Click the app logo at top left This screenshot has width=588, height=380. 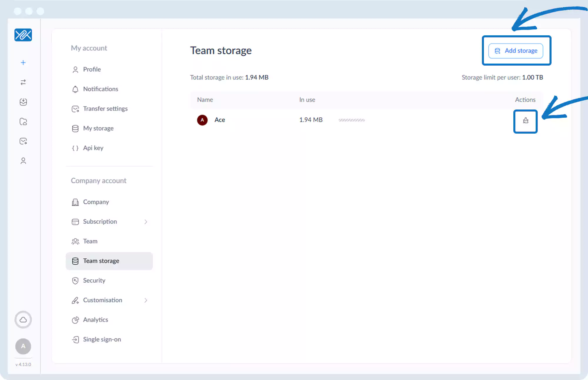tap(23, 35)
